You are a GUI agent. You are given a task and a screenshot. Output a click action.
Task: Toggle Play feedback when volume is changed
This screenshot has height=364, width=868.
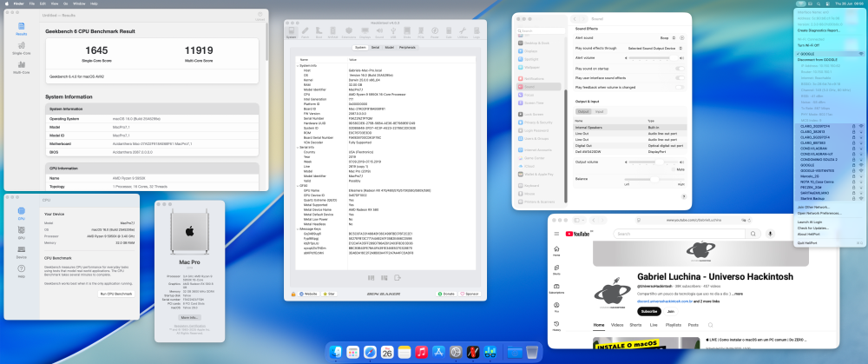[680, 87]
